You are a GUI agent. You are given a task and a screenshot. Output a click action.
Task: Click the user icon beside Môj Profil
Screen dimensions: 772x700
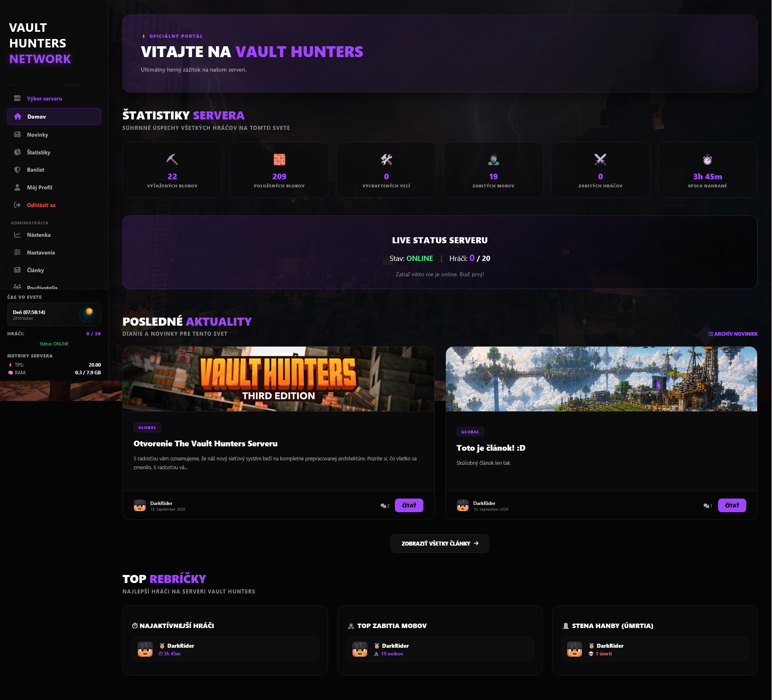click(17, 187)
